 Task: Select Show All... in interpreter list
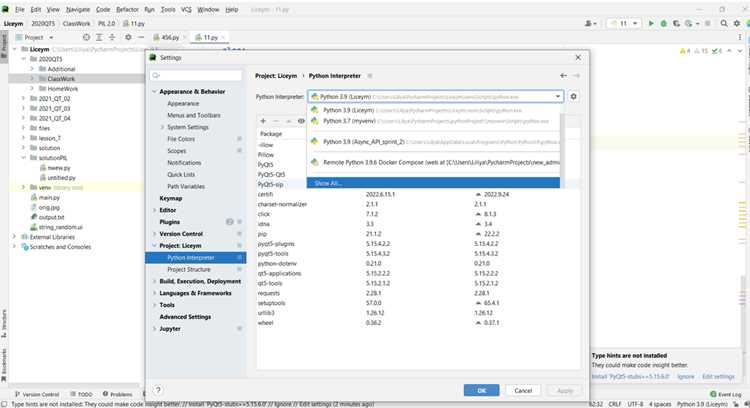point(433,183)
